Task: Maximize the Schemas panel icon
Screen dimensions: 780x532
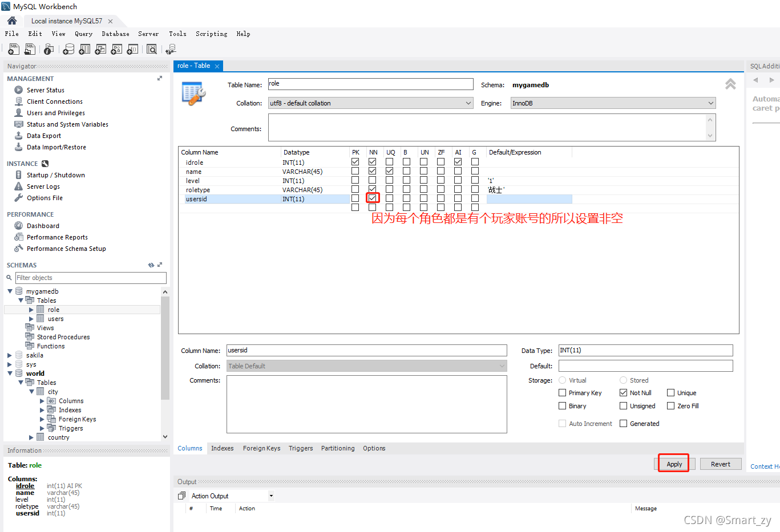Action: click(160, 265)
